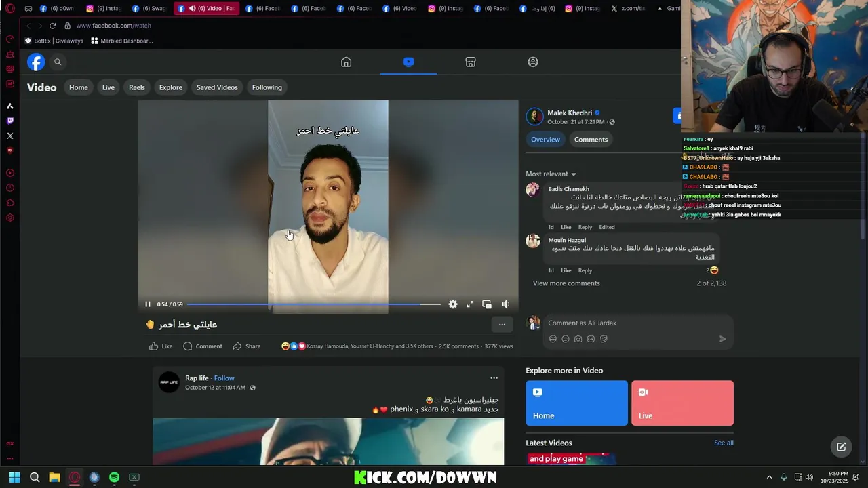
Task: Open the 2.5K comments link
Action: click(458, 346)
